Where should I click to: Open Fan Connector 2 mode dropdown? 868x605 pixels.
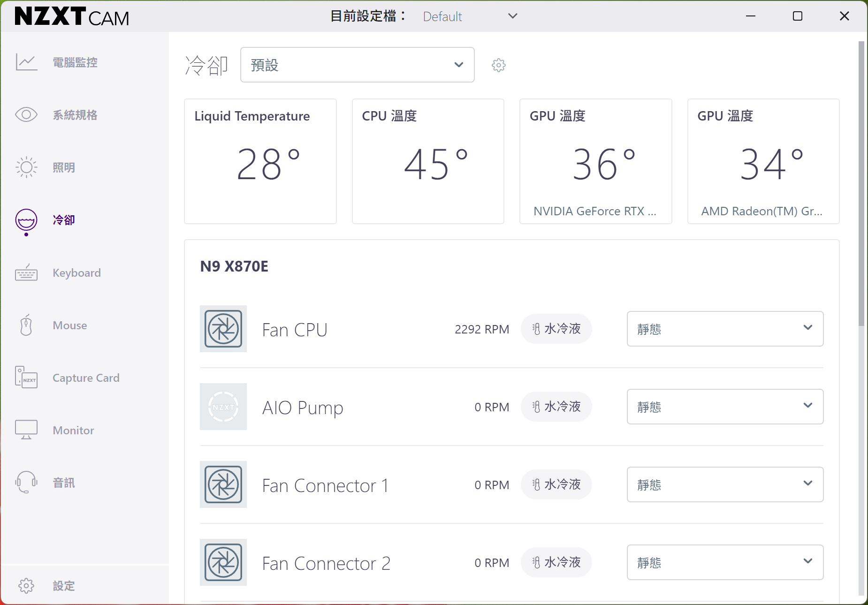pyautogui.click(x=725, y=562)
